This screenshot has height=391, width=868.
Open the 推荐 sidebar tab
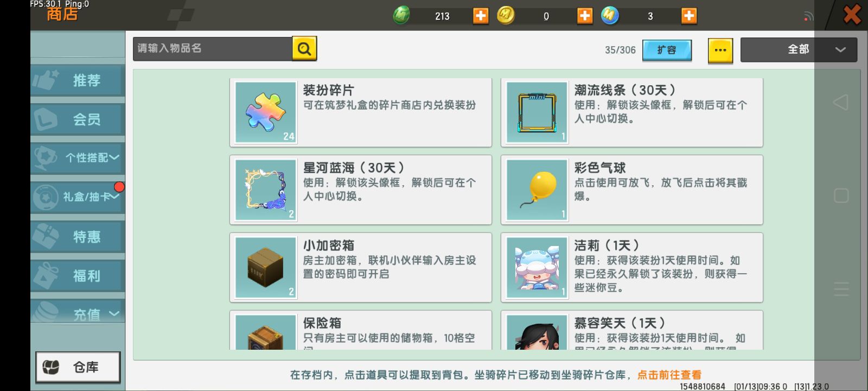pos(78,80)
